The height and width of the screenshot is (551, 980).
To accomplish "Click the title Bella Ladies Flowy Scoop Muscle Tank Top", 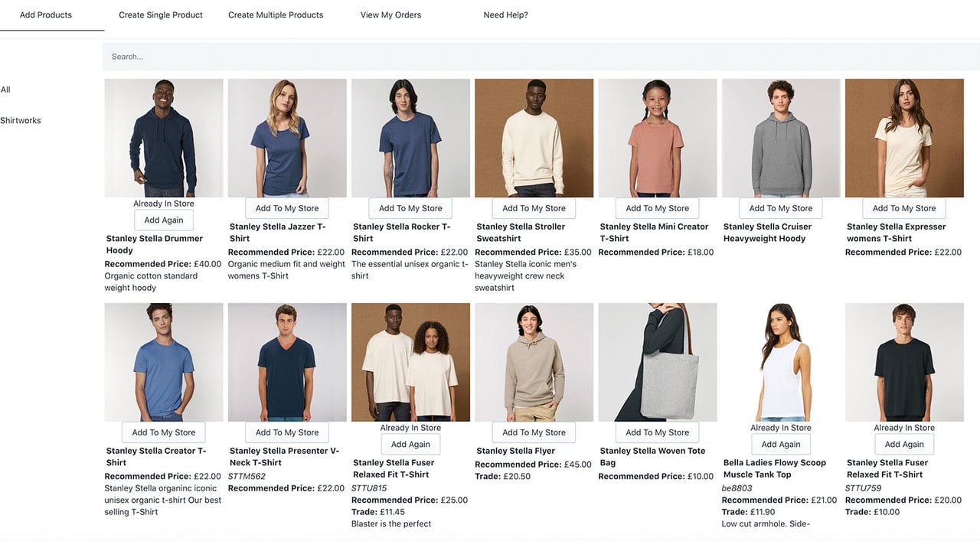I will (x=775, y=468).
